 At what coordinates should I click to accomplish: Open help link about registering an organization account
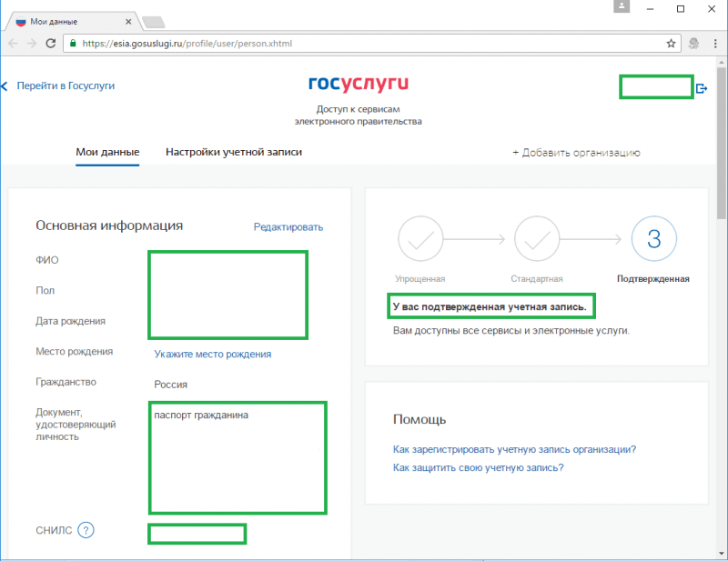click(x=514, y=449)
